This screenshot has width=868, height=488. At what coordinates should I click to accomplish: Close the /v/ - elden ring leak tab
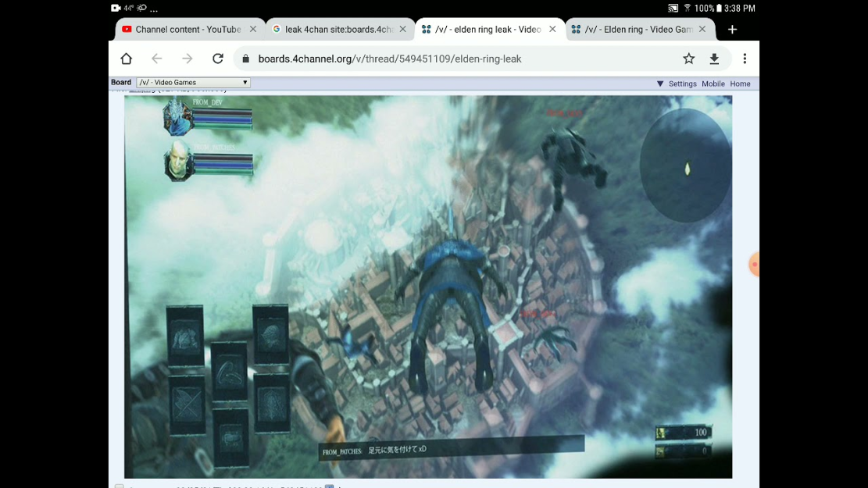click(552, 30)
